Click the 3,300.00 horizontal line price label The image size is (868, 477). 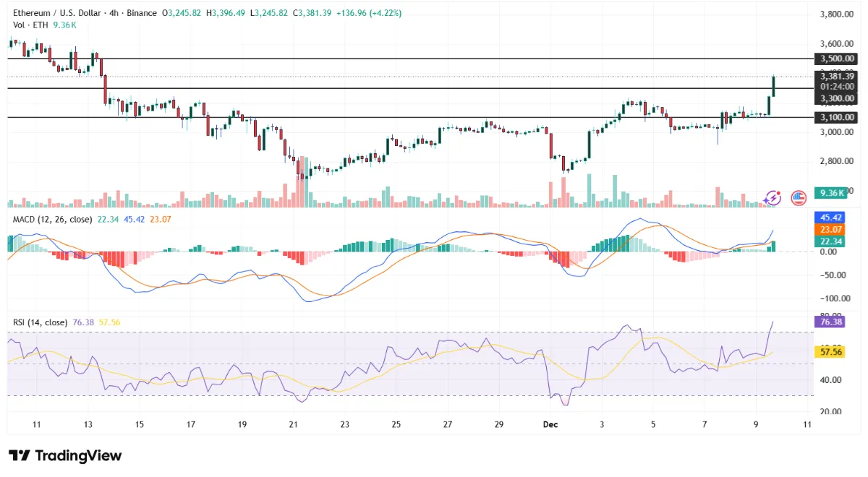pyautogui.click(x=835, y=98)
